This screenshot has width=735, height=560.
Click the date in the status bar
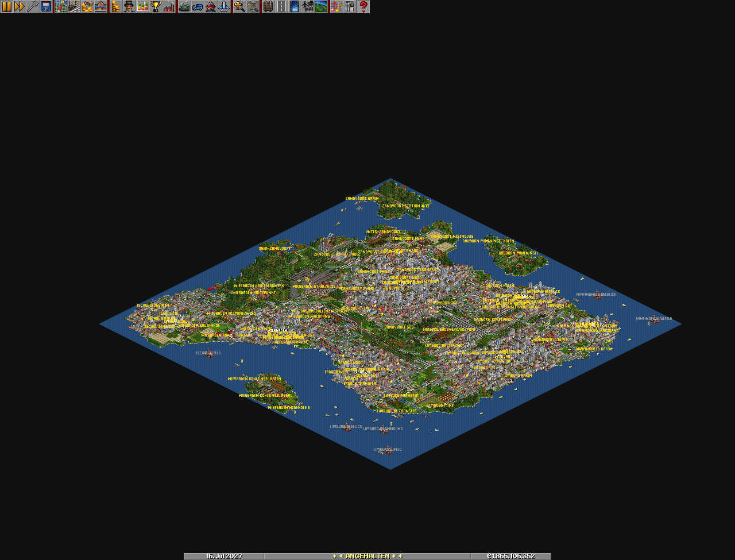(x=224, y=556)
